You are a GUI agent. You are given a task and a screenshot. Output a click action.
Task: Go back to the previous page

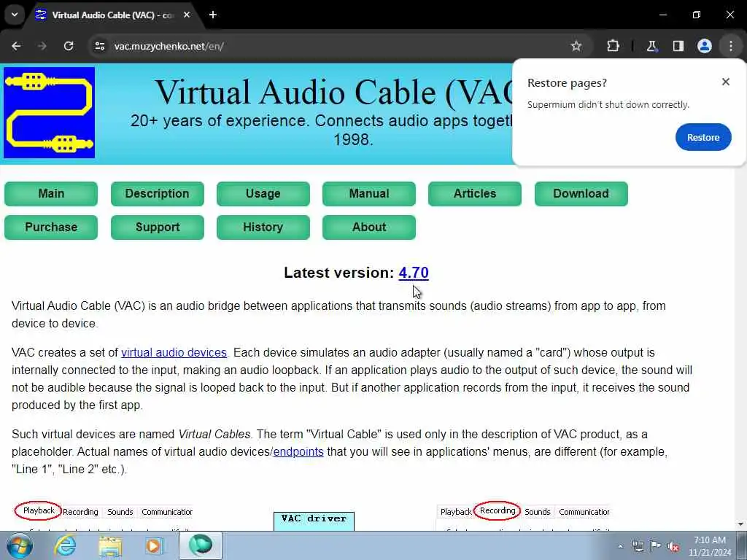click(16, 46)
